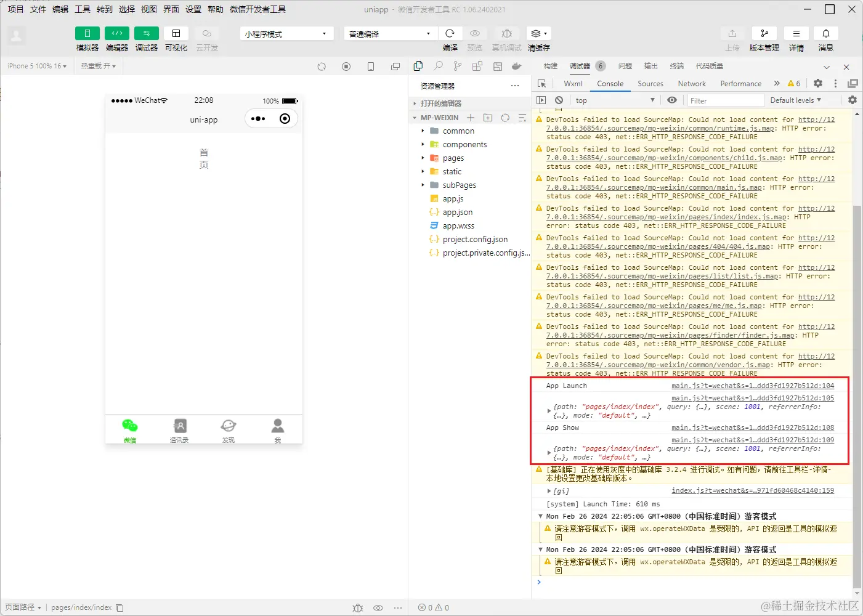Click the explorer files icon
The image size is (863, 616).
[418, 66]
